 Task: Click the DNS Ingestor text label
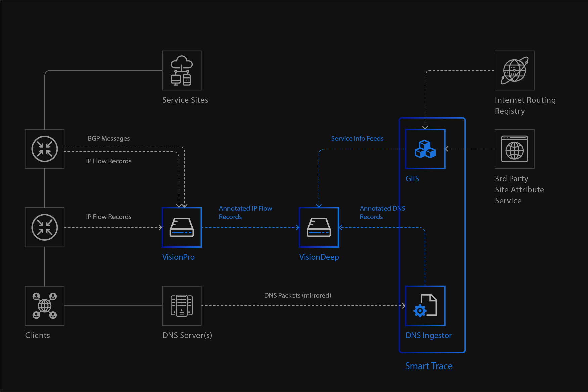pos(428,335)
